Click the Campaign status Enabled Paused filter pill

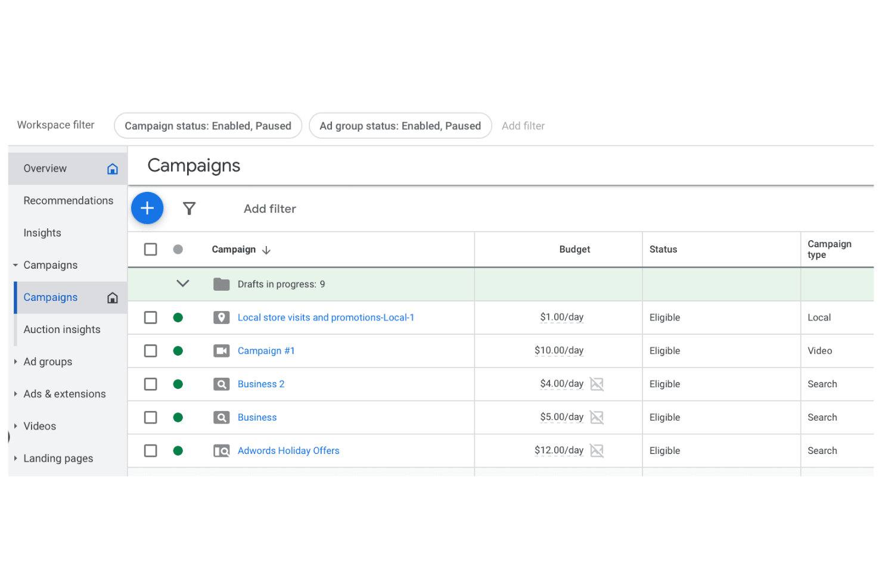(x=207, y=126)
